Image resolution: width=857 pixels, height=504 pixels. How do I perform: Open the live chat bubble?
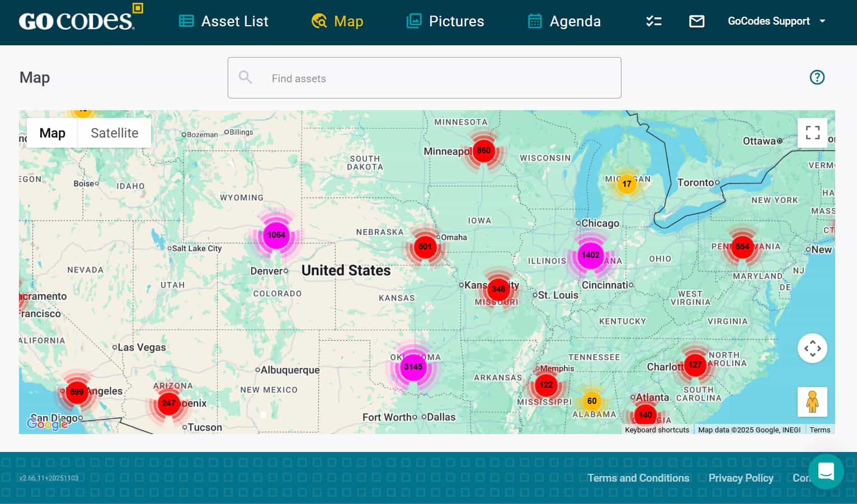click(826, 472)
